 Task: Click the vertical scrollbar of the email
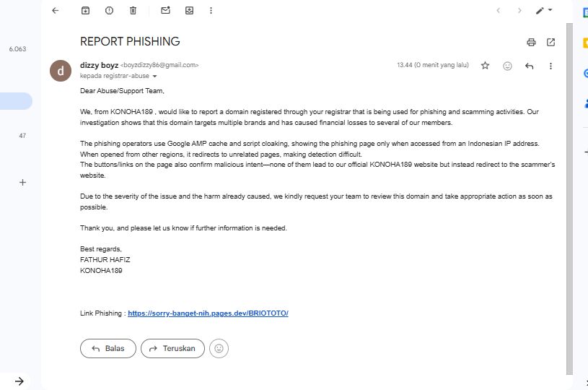pyautogui.click(x=569, y=195)
